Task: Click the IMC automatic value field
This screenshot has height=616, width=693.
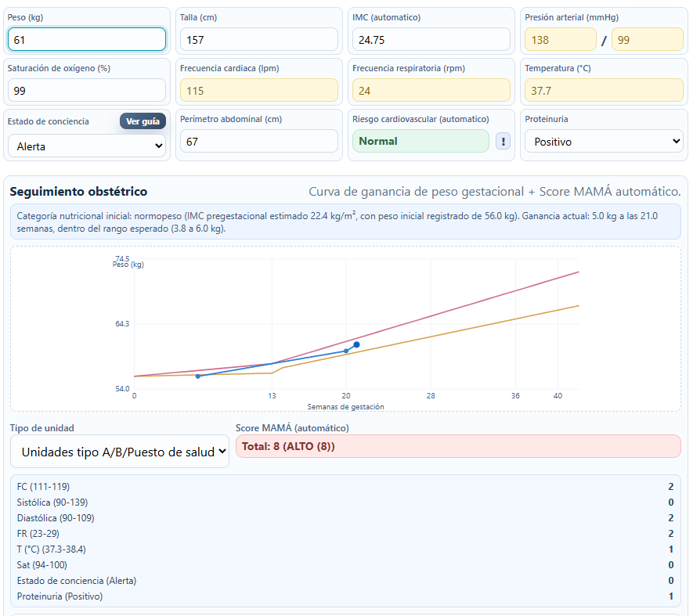Action: coord(431,39)
